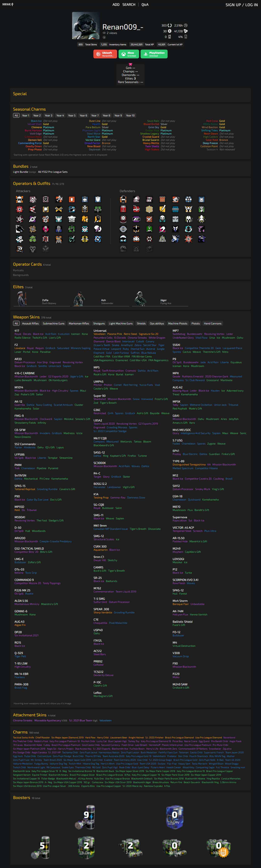261x868 pixels.
Task: Click last defender icon in top row
Action: (201, 199)
